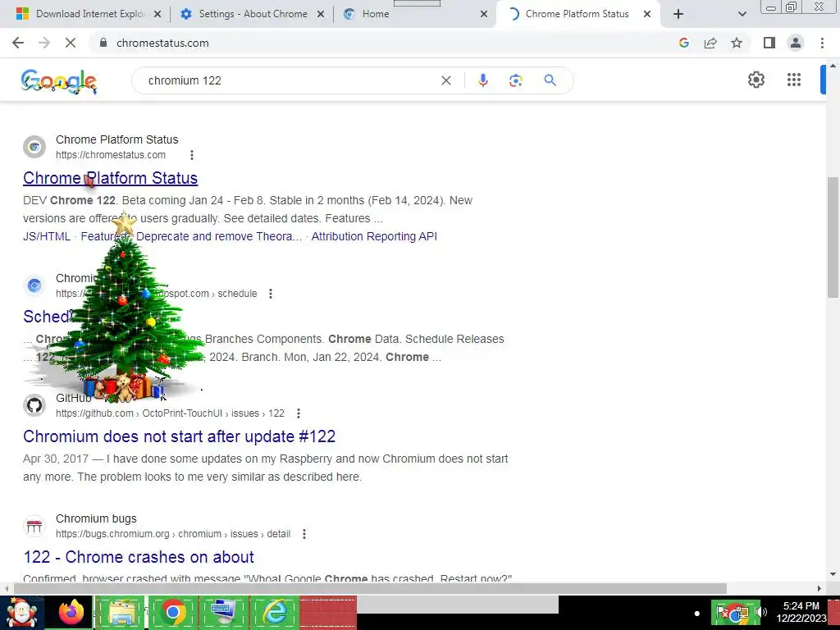The height and width of the screenshot is (630, 840).
Task: Click the Google icon in address bar
Action: point(683,43)
